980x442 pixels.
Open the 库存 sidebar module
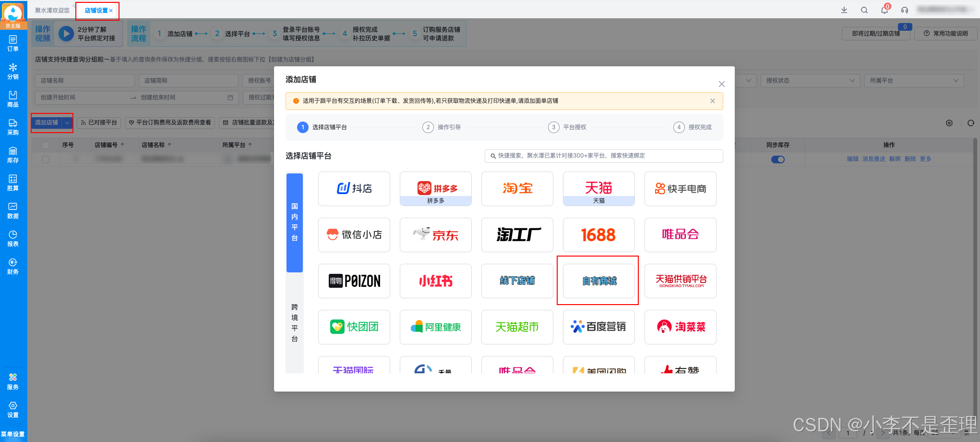point(13,155)
